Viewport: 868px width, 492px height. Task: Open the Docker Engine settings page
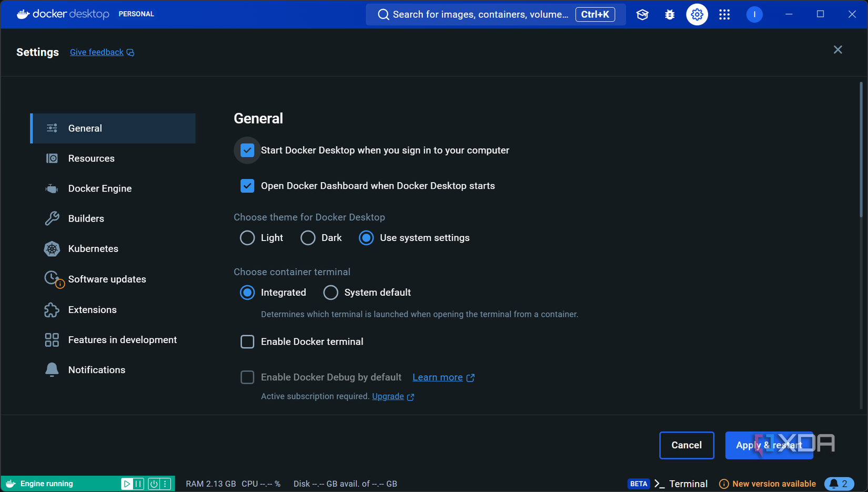pos(100,188)
